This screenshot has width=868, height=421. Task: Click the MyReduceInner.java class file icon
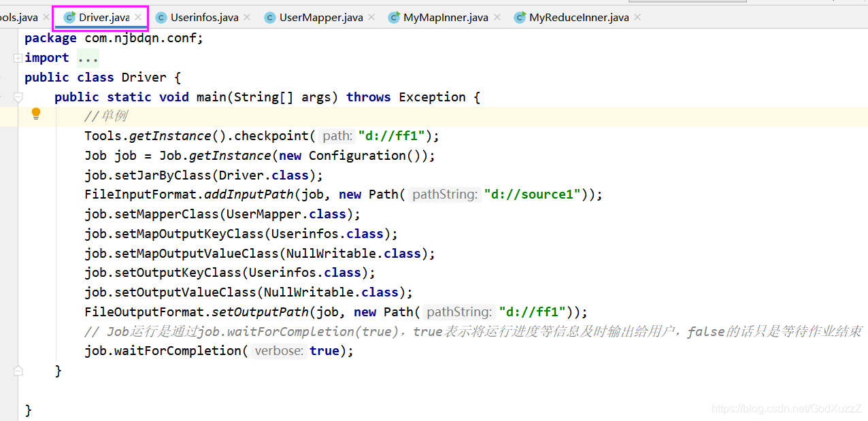(520, 18)
